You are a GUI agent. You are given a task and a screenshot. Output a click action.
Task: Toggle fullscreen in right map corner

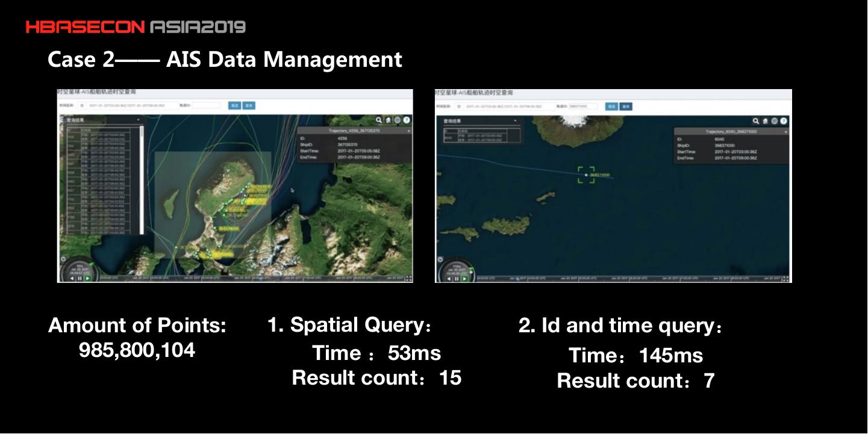click(786, 278)
